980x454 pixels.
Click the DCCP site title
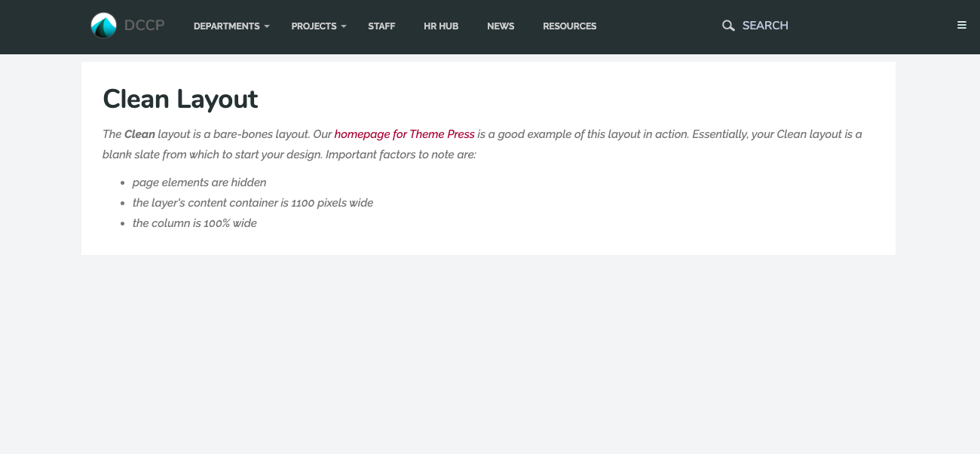(x=145, y=26)
